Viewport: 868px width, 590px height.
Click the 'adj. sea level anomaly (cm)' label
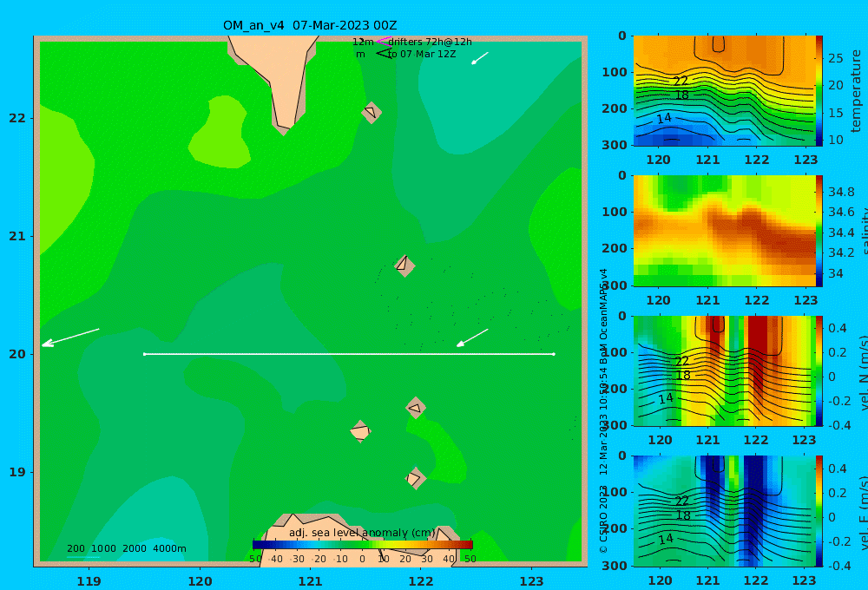click(x=362, y=533)
